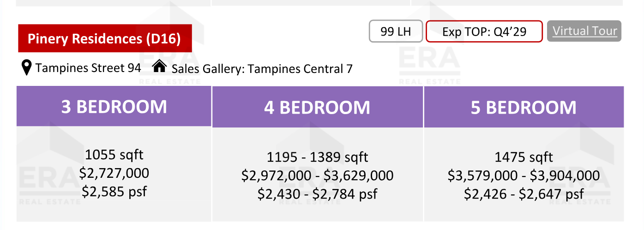Click the $2,727,000 price text

tap(114, 173)
